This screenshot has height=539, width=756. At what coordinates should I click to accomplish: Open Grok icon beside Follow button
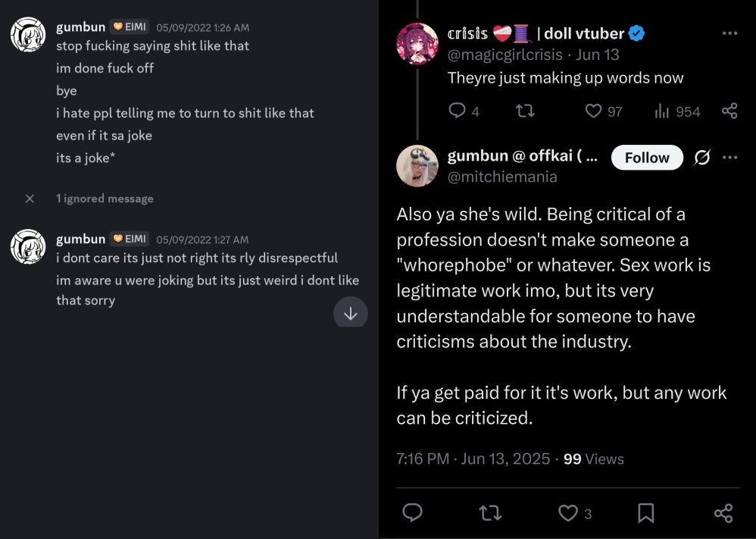click(702, 158)
